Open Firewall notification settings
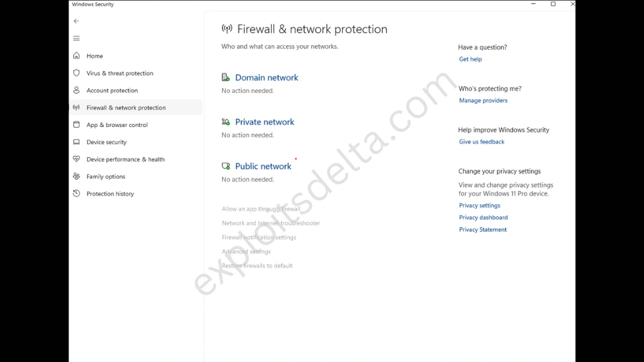 258,237
